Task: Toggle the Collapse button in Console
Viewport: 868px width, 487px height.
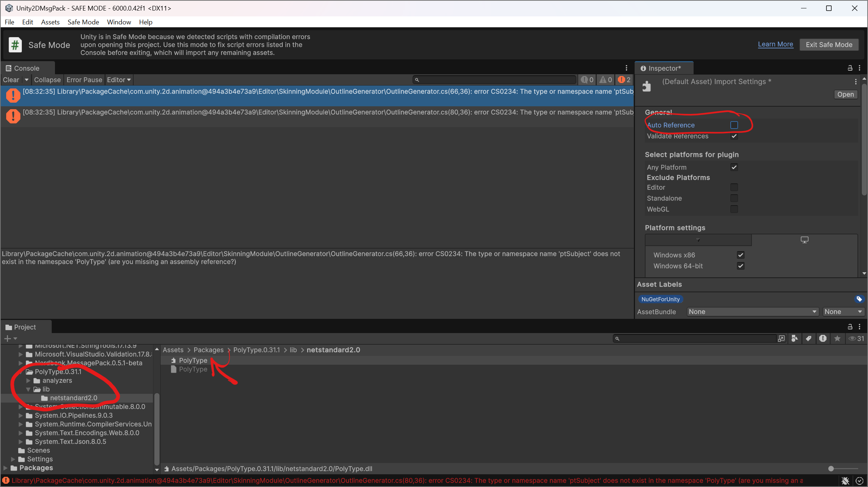Action: (x=47, y=80)
